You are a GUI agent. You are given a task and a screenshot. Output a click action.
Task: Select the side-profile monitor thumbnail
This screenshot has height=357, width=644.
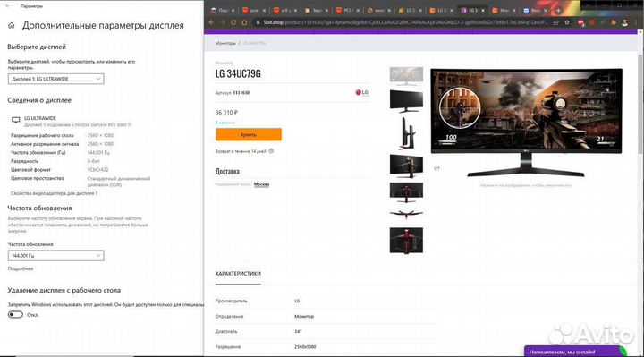point(406,132)
